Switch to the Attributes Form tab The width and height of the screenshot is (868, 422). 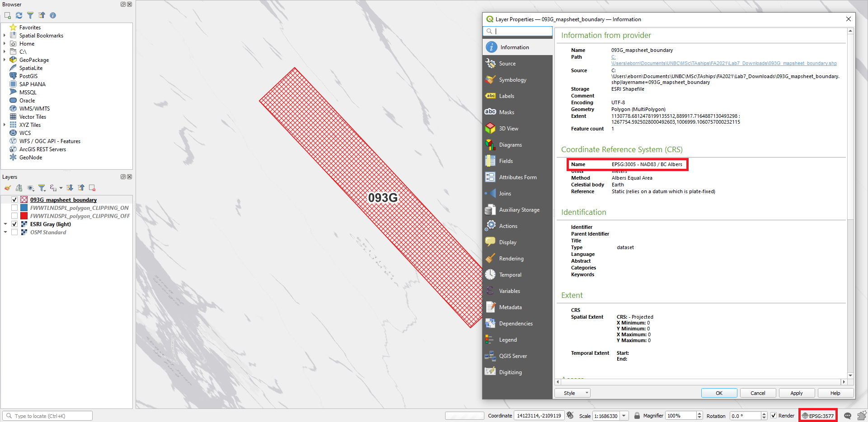[517, 177]
